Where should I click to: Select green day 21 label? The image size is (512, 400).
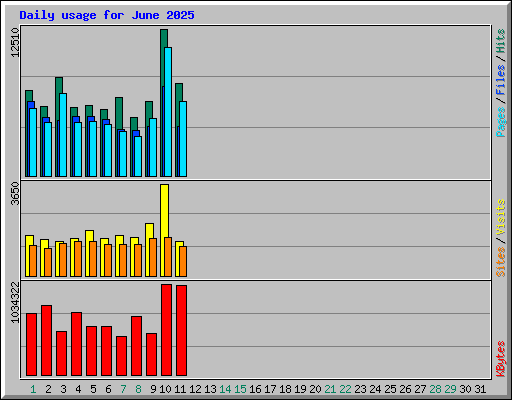click(330, 389)
